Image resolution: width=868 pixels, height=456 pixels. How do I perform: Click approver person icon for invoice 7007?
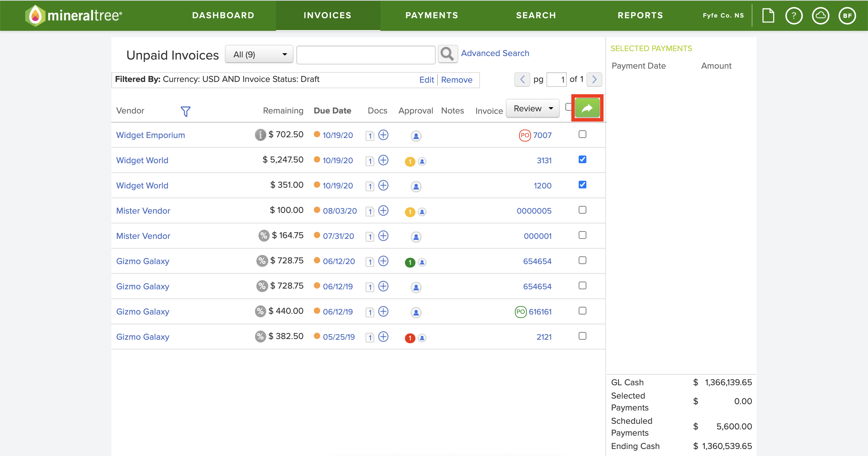[416, 136]
